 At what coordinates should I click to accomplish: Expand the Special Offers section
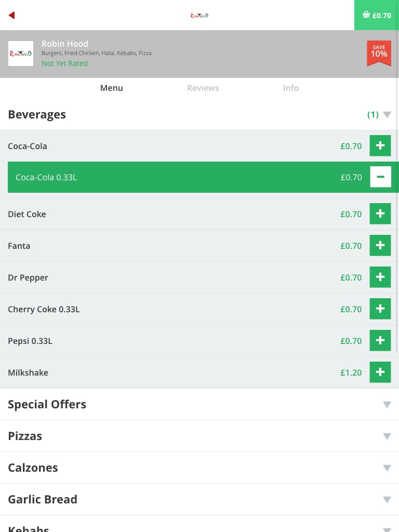coord(387,405)
